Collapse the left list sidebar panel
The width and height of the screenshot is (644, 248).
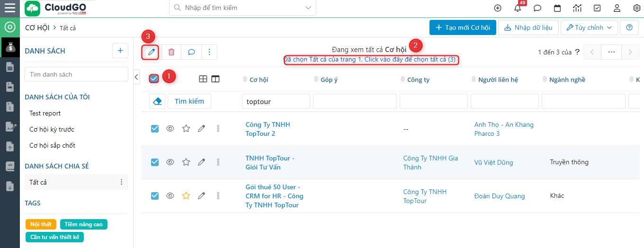(137, 77)
